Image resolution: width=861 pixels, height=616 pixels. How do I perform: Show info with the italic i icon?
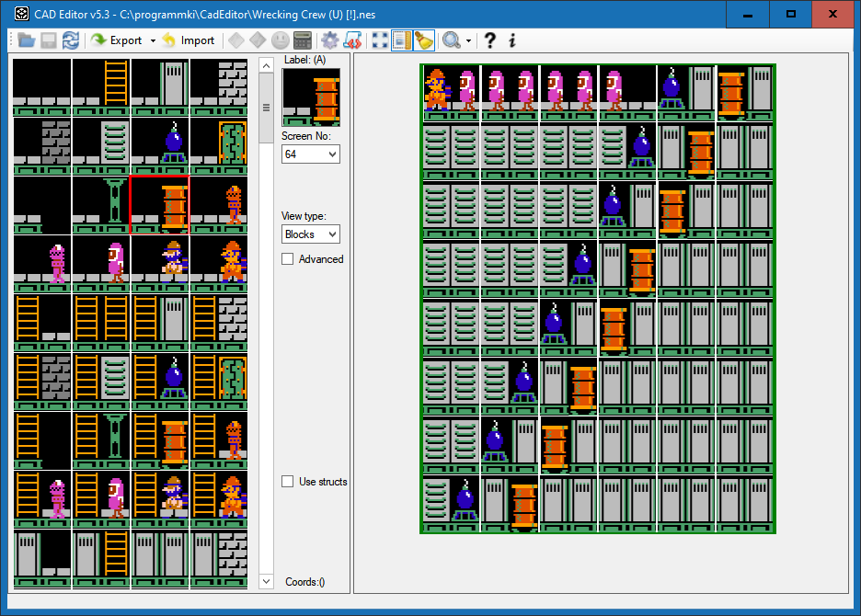(511, 40)
